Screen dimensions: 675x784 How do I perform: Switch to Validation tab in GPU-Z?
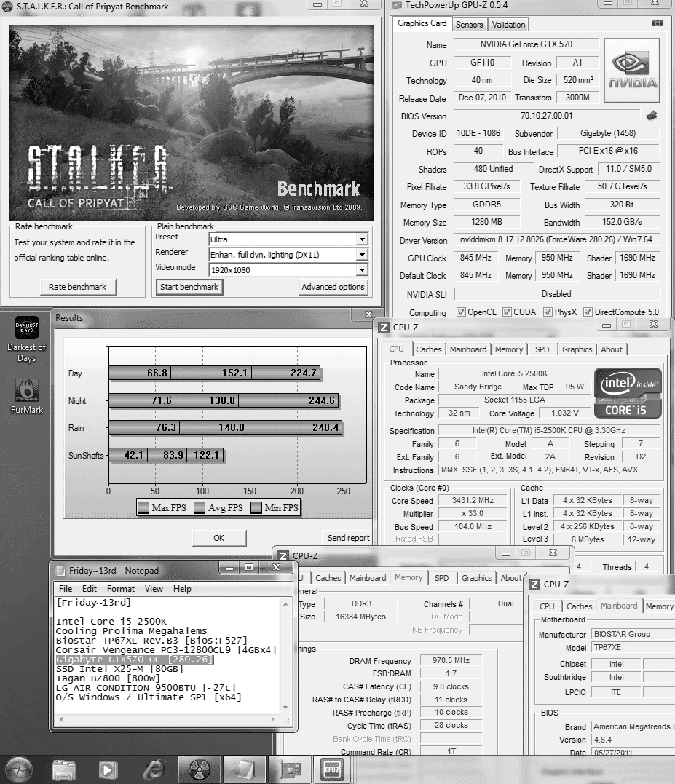click(x=508, y=25)
